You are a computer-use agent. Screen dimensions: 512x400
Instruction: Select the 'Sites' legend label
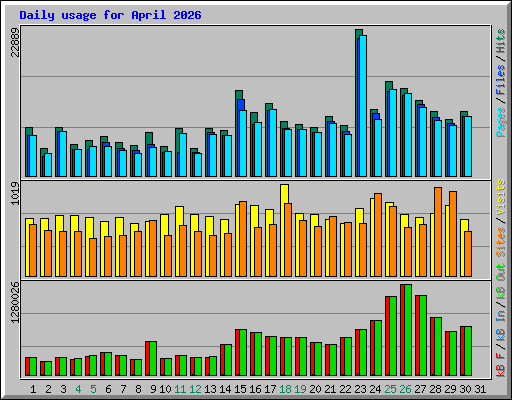(500, 242)
